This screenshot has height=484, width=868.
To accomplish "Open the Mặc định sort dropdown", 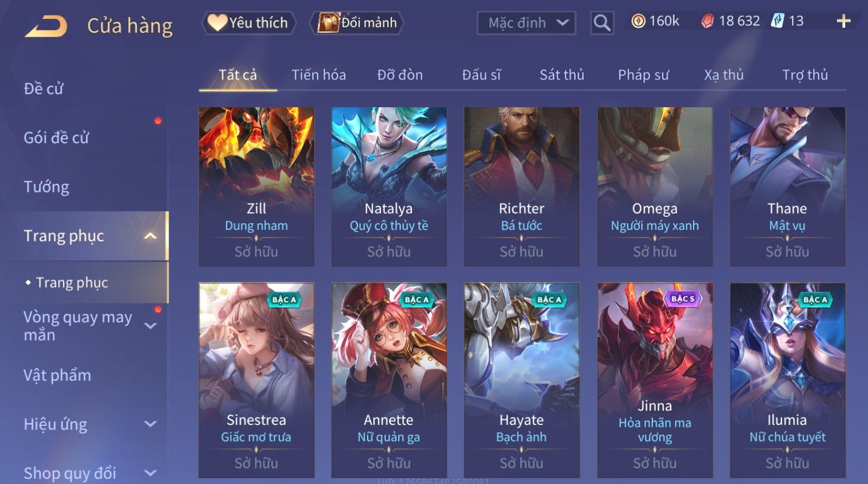I will click(526, 23).
